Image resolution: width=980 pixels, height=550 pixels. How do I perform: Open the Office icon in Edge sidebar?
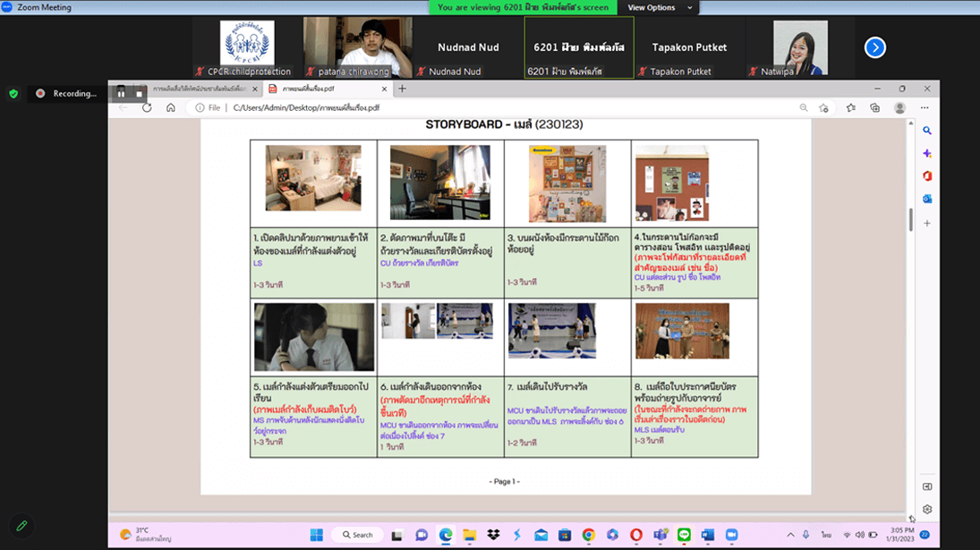(x=927, y=176)
